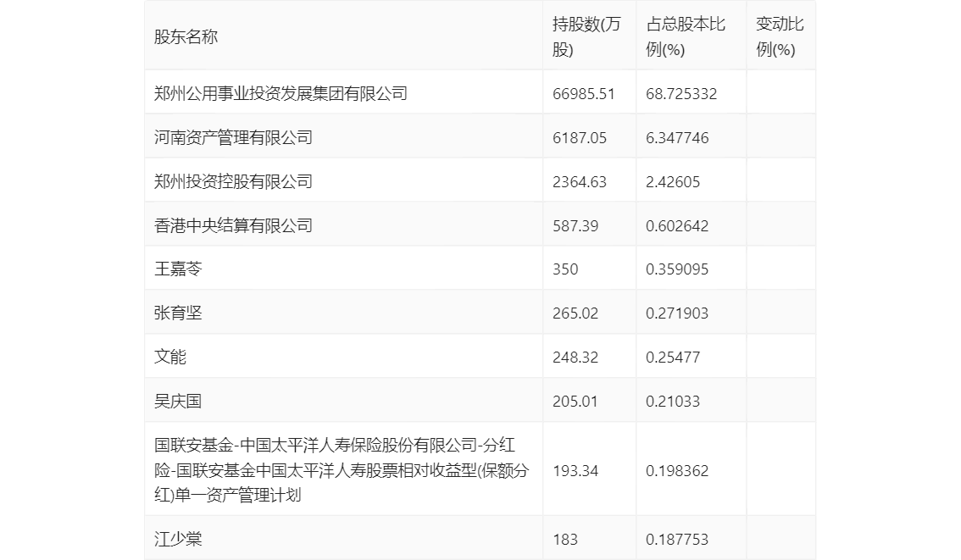Select shareholder 王嘉苓
Screen dimensions: 961x560
(x=178, y=269)
